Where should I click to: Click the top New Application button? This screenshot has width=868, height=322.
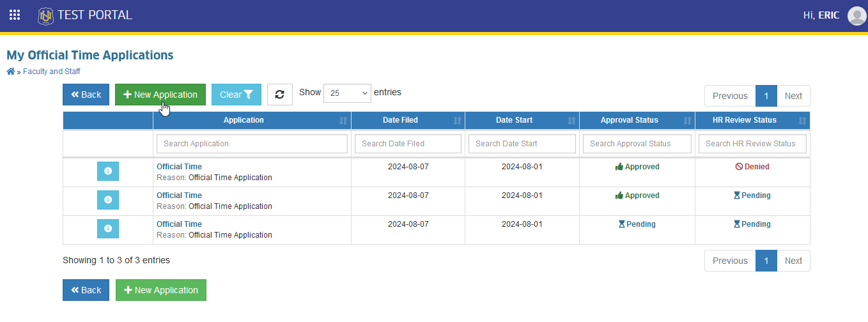(x=160, y=95)
